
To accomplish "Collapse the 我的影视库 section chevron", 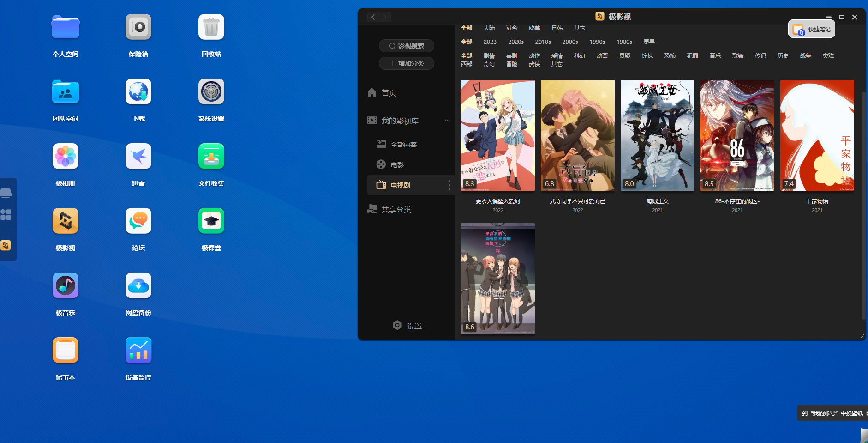I will click(446, 121).
